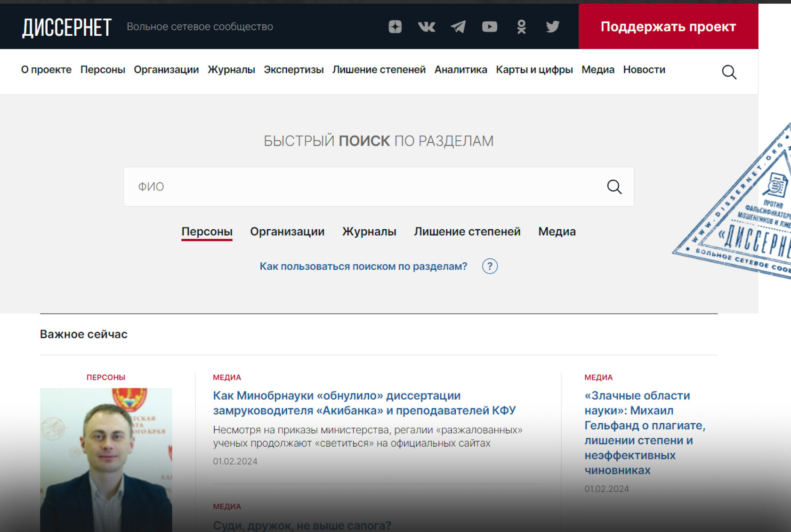Click the search icon inside ФИО field
791x532 pixels.
click(614, 187)
